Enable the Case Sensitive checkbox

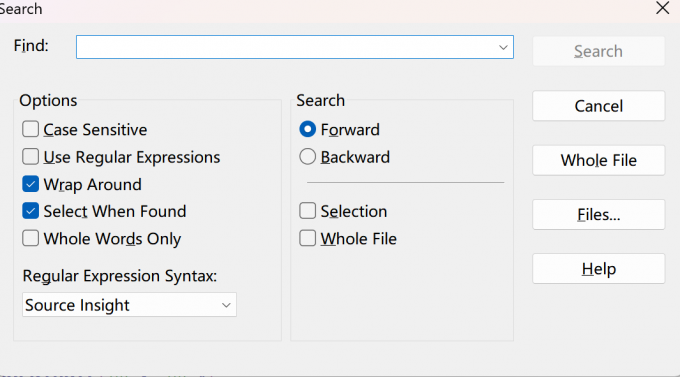pos(30,129)
